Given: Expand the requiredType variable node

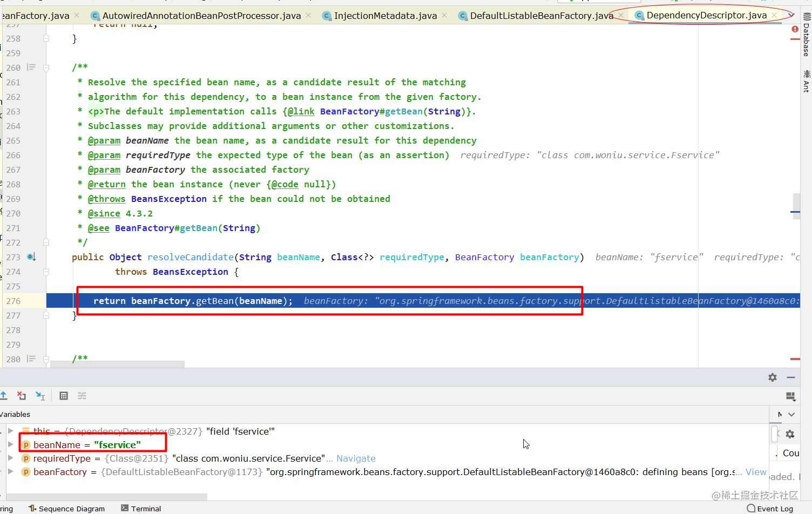Looking at the screenshot, I should [10, 458].
